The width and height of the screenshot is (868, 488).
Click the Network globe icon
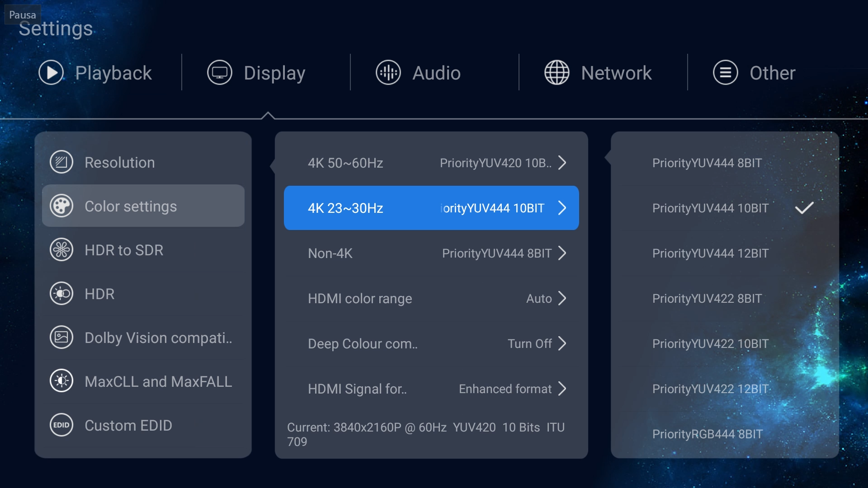(557, 73)
